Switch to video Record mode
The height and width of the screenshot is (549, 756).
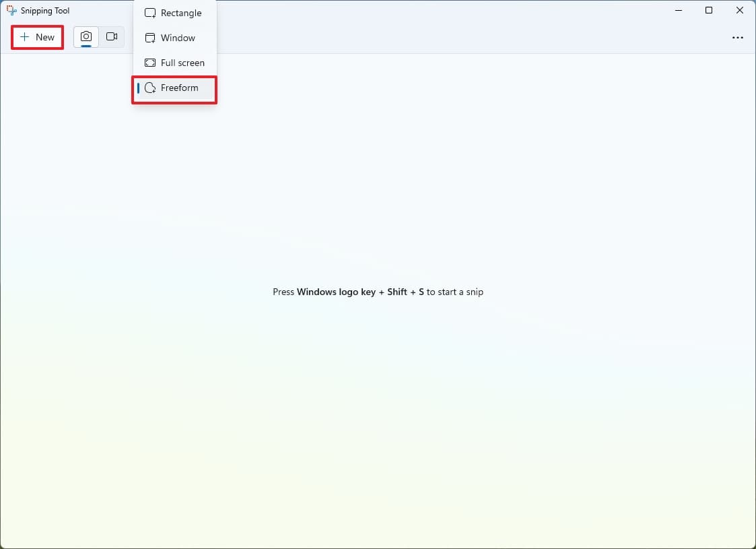tap(112, 37)
